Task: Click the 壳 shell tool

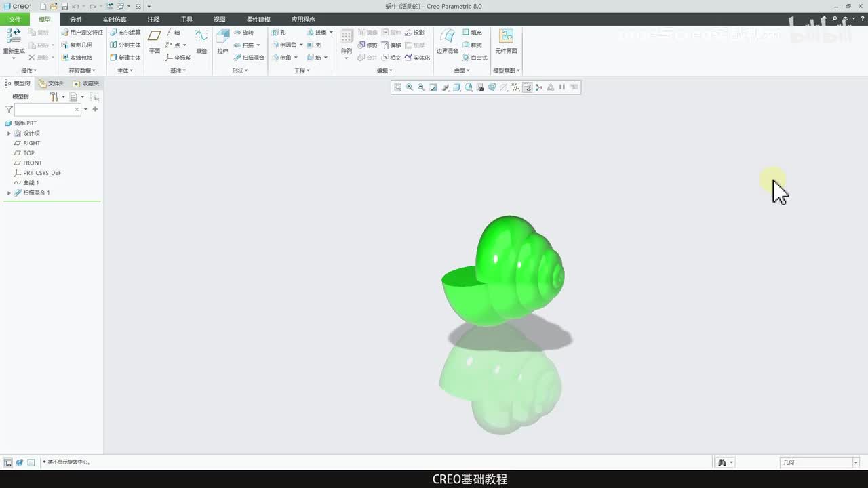Action: 314,45
